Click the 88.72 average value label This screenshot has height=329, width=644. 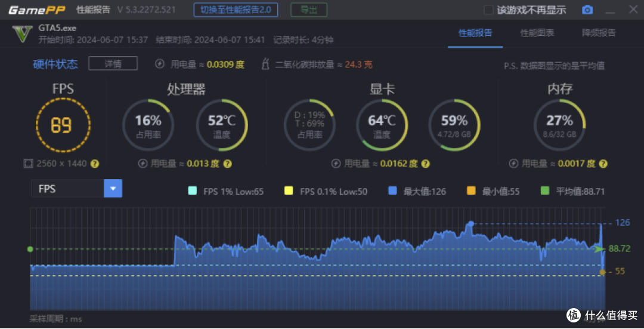(x=620, y=249)
